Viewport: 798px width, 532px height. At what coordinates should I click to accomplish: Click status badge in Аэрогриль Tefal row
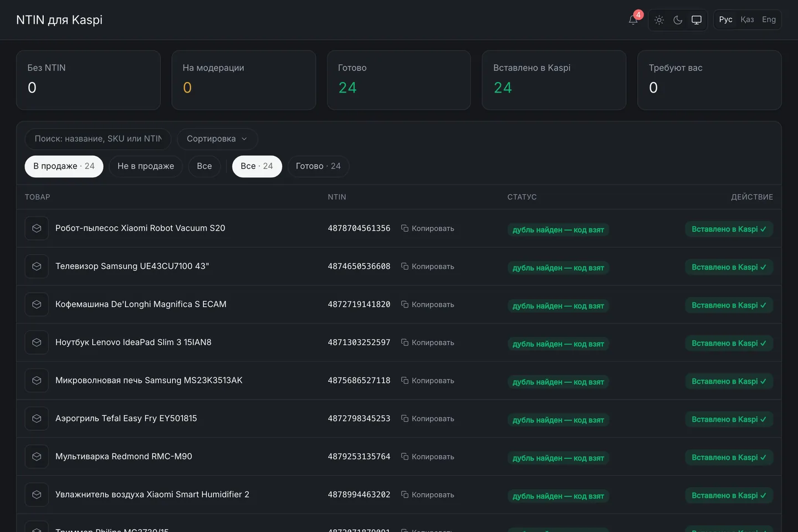pos(558,420)
